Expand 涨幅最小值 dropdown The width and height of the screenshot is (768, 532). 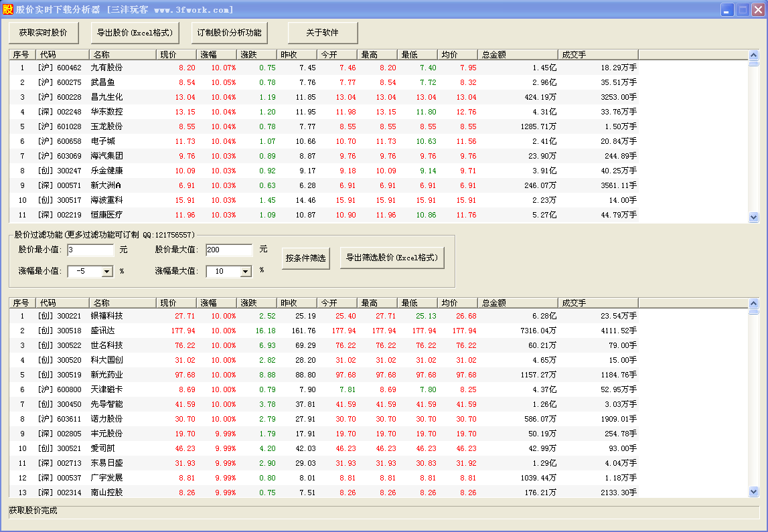click(107, 272)
